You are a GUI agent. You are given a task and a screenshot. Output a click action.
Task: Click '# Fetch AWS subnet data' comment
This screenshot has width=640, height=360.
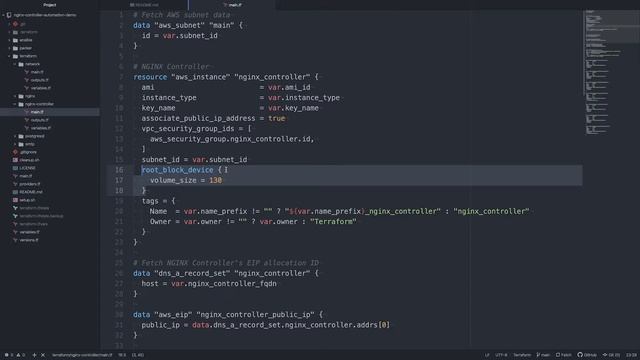point(182,15)
